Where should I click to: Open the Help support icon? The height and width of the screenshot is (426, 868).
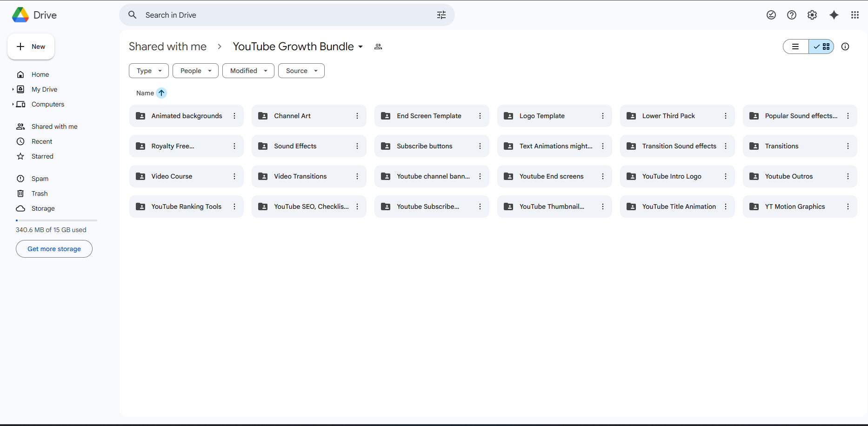792,15
